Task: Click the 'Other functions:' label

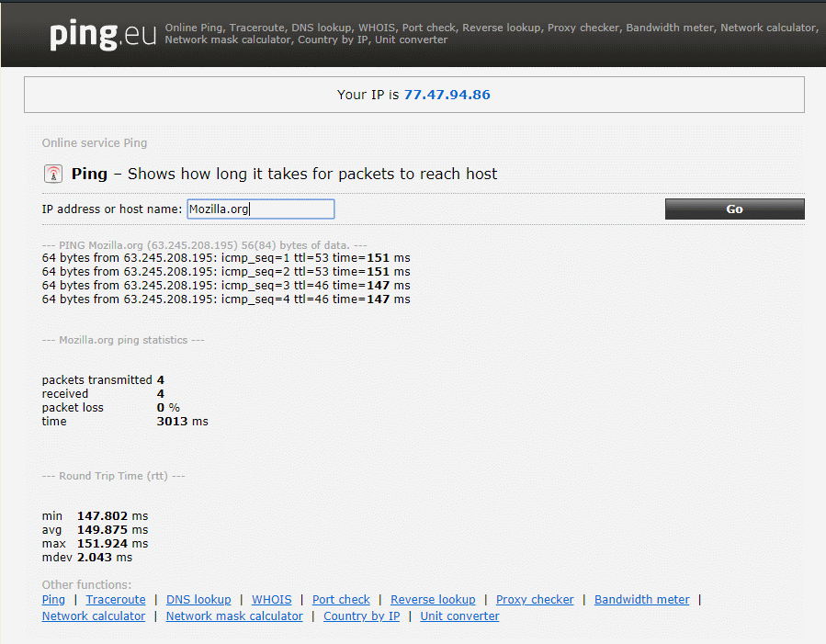Action: click(86, 585)
